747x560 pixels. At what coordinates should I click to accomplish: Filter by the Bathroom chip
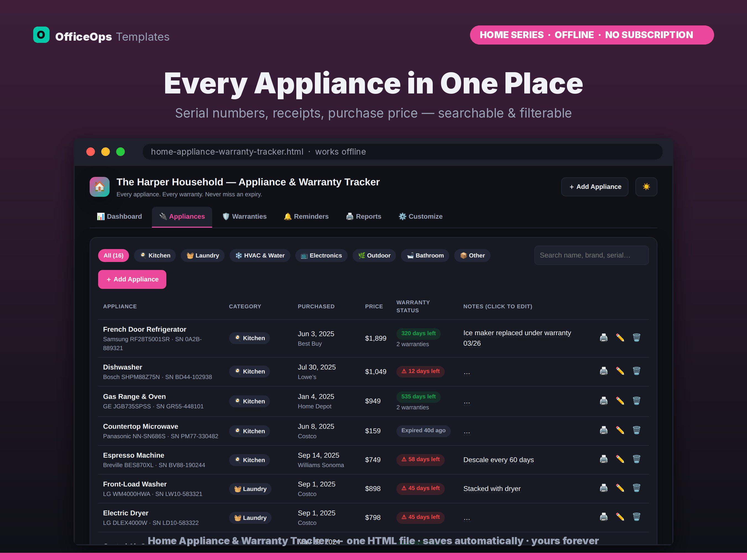(x=425, y=256)
